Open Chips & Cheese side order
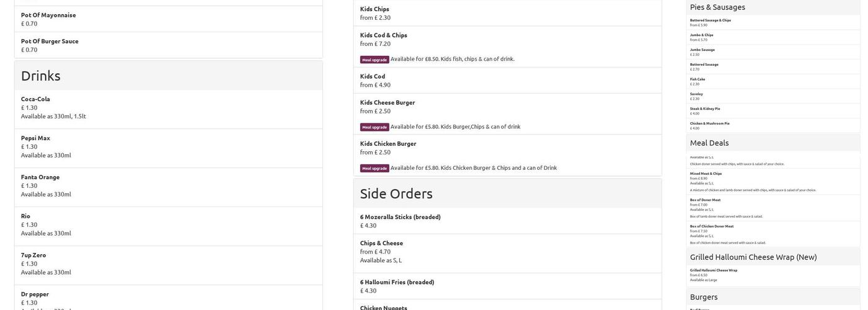 (381, 243)
